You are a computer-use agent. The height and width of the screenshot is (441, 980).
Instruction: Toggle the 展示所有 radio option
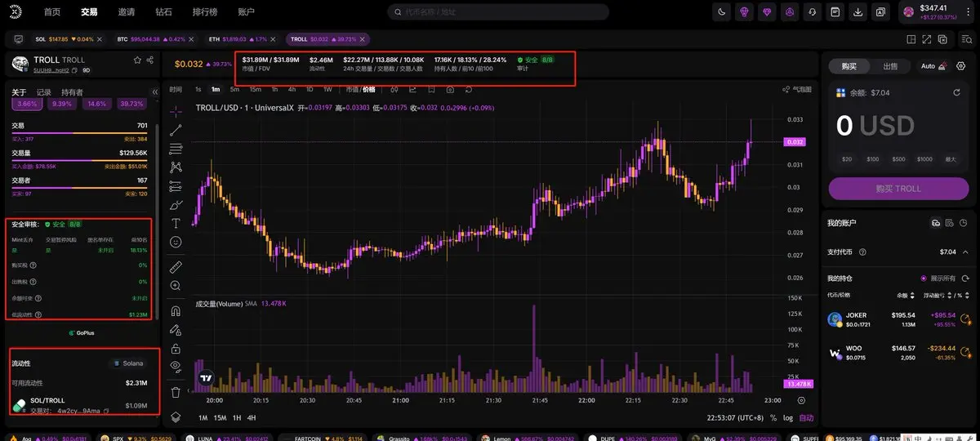click(924, 278)
